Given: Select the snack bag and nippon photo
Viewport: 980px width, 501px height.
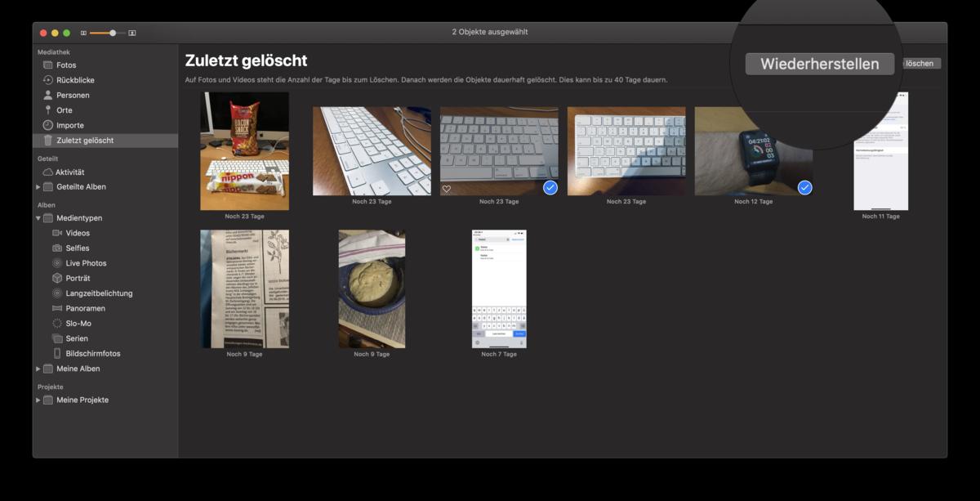Looking at the screenshot, I should pos(245,151).
